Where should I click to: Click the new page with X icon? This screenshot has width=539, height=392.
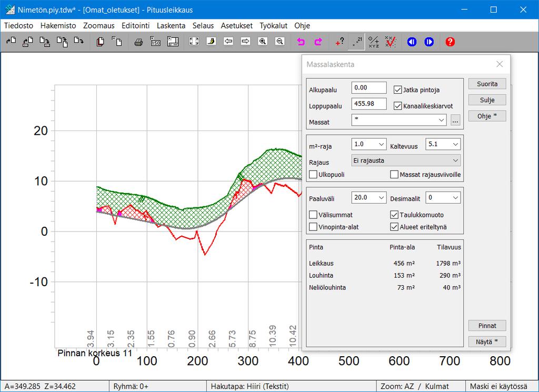[x=117, y=42]
